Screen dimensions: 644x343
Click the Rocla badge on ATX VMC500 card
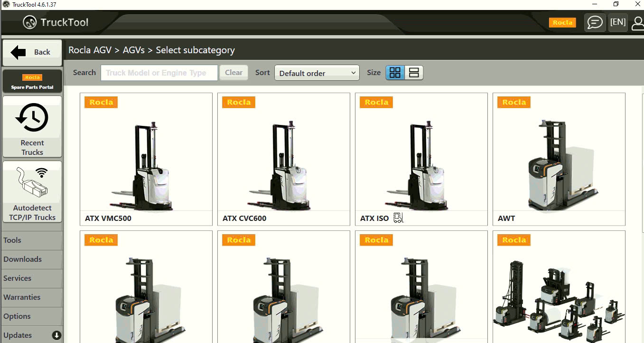[x=101, y=102]
